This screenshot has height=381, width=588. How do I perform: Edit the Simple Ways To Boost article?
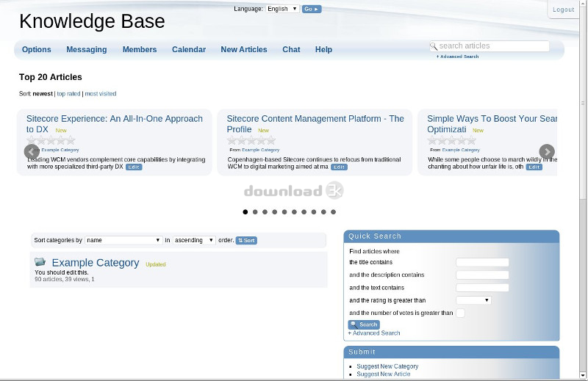(534, 167)
